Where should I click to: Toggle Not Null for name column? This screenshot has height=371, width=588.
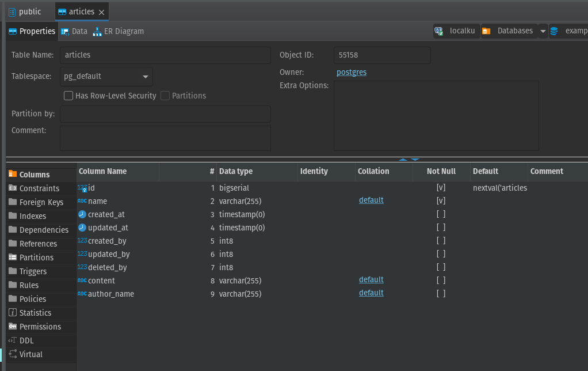441,201
